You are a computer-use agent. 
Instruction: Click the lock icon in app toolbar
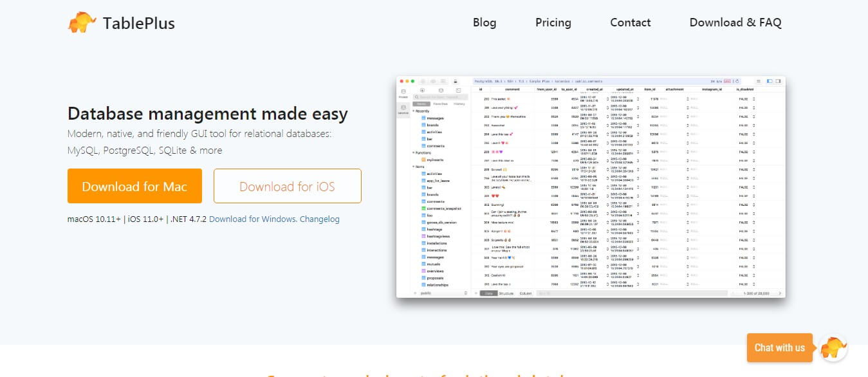tap(456, 81)
